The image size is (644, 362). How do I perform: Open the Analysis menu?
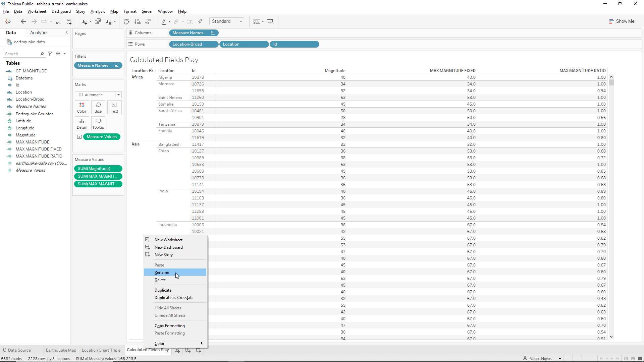pos(98,11)
